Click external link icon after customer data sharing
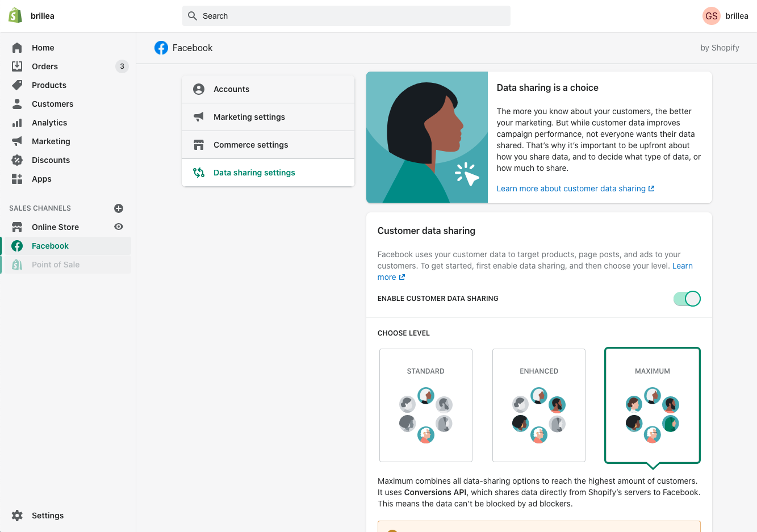Screen dimensions: 757x532 pos(651,188)
